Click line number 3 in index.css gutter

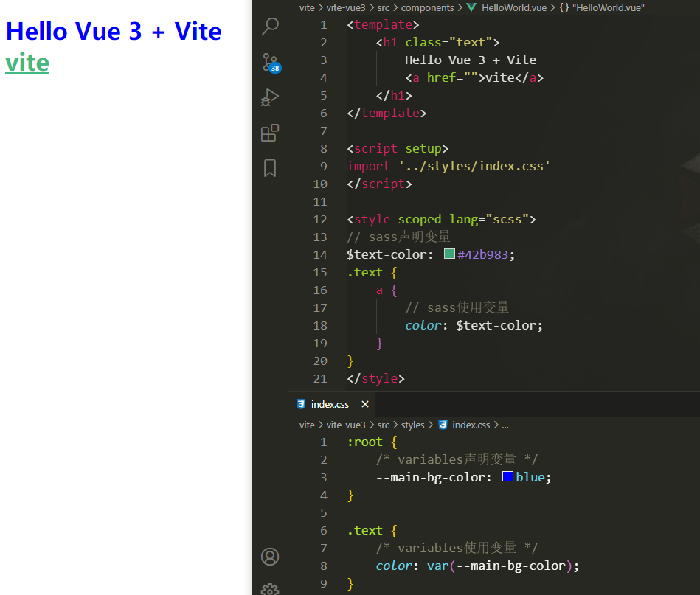tap(324, 477)
